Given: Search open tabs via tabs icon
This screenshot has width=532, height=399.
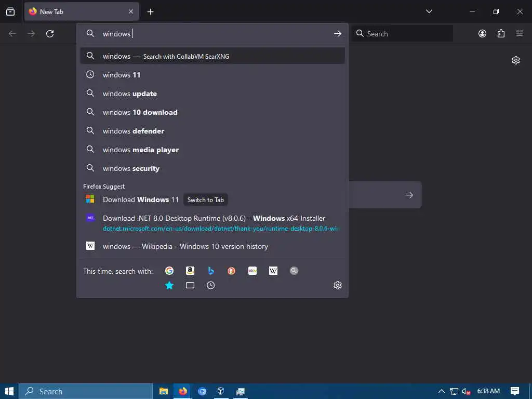Looking at the screenshot, I should tap(190, 285).
